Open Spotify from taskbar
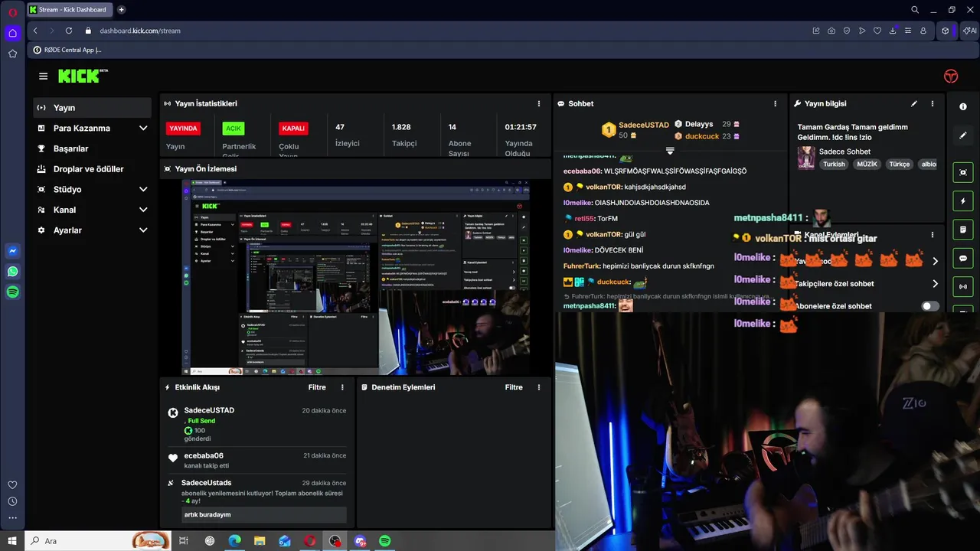This screenshot has width=980, height=551. tap(385, 541)
